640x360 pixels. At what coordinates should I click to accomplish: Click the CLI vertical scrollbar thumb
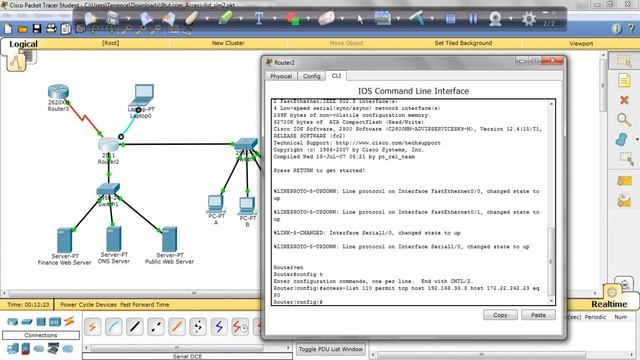[x=551, y=261]
